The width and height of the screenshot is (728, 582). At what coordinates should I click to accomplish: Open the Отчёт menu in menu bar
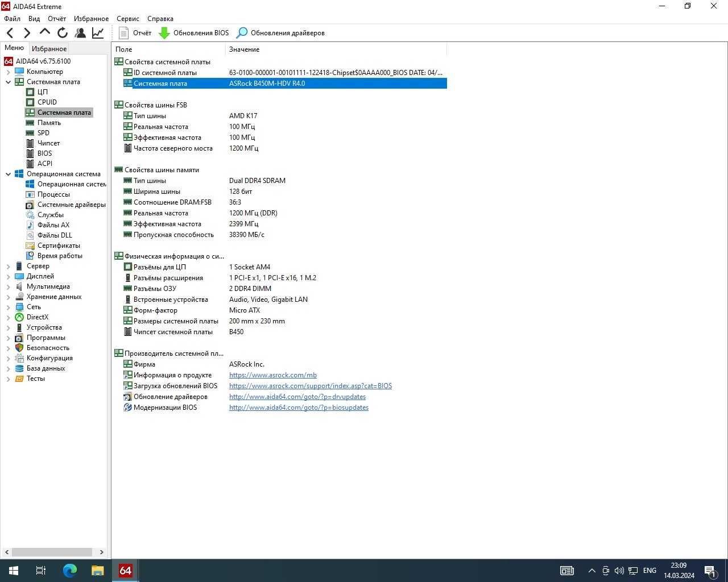coord(57,19)
